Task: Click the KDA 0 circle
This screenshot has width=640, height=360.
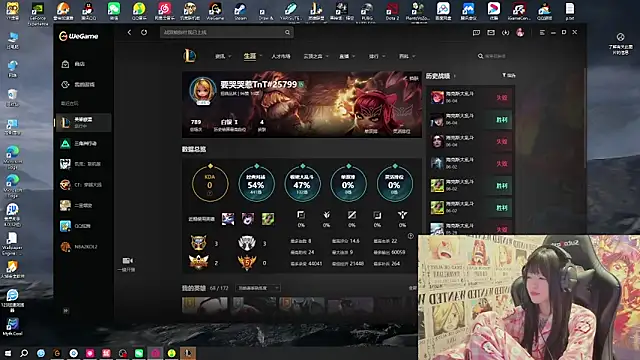Action: point(210,184)
